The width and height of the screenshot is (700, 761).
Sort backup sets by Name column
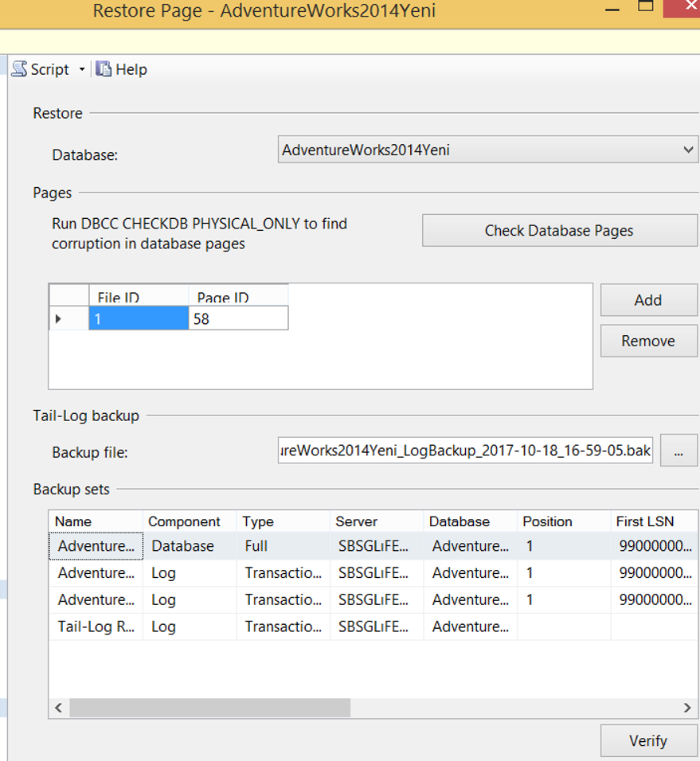pyautogui.click(x=96, y=521)
